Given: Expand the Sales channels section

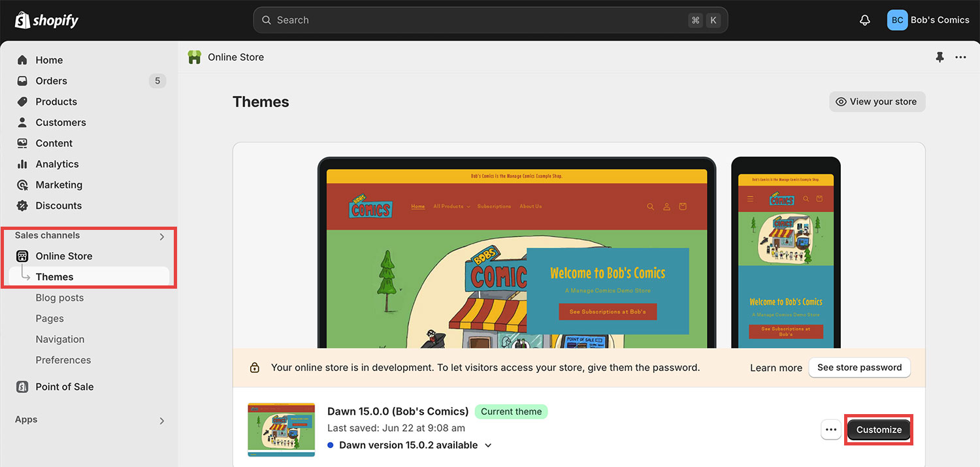Looking at the screenshot, I should [162, 236].
